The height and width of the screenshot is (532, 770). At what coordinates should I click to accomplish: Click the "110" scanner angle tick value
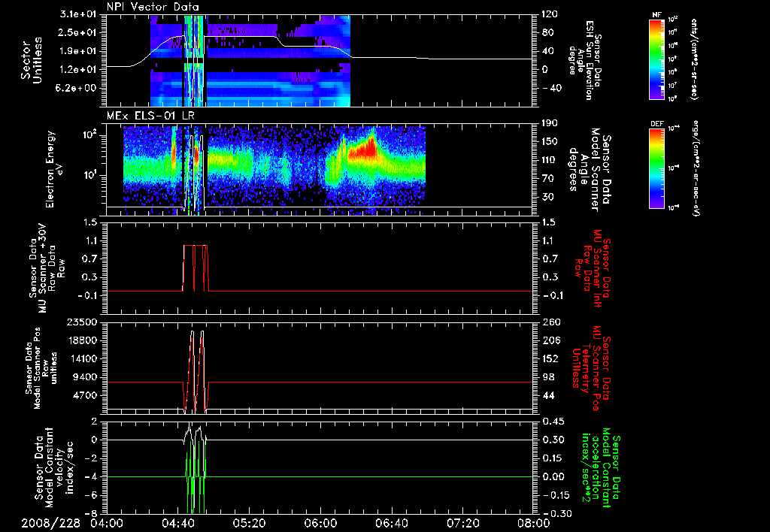coord(550,160)
